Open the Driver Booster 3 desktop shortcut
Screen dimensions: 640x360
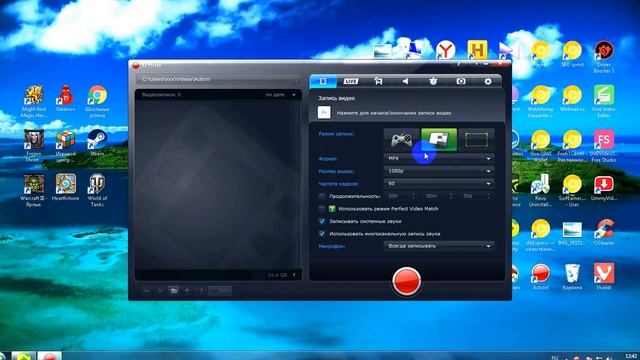[604, 57]
